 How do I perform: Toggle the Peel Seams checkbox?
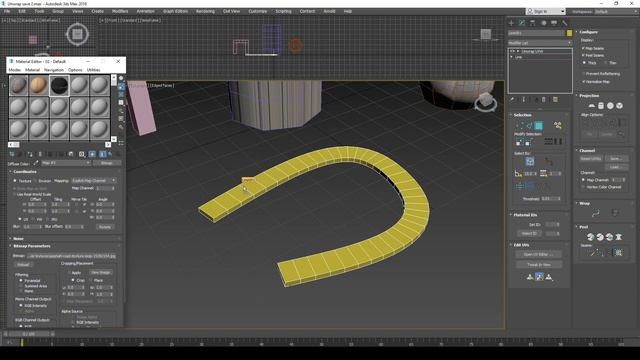[x=584, y=55]
